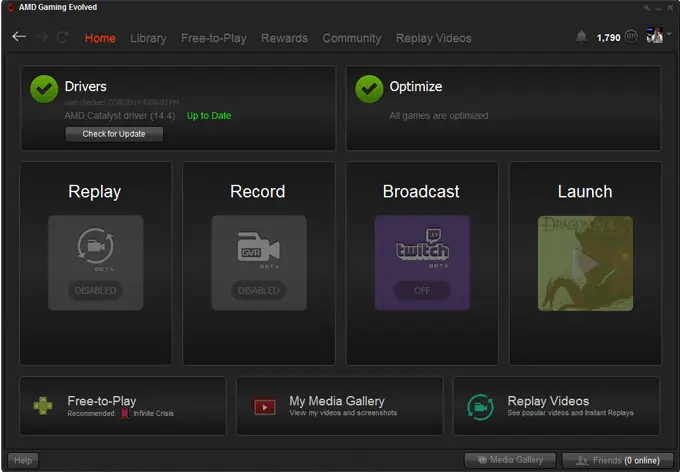Open the Community tab
680x472 pixels.
352,38
